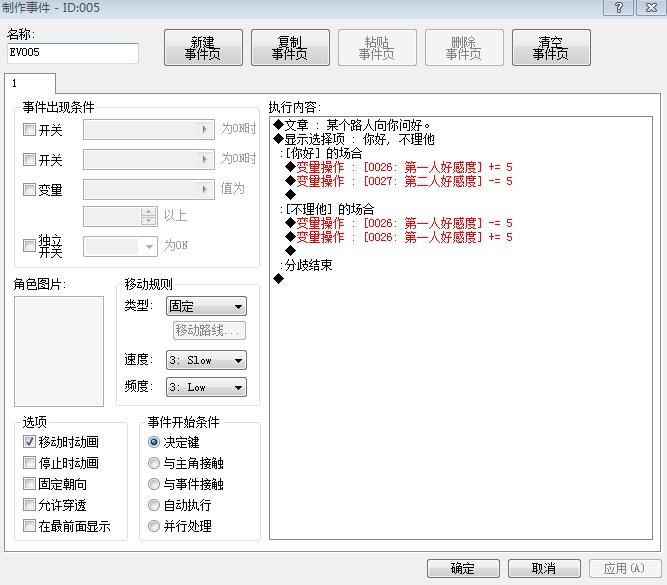The width and height of the screenshot is (667, 585).
Task: Select the 决定键 trigger radio button
Action: click(154, 442)
